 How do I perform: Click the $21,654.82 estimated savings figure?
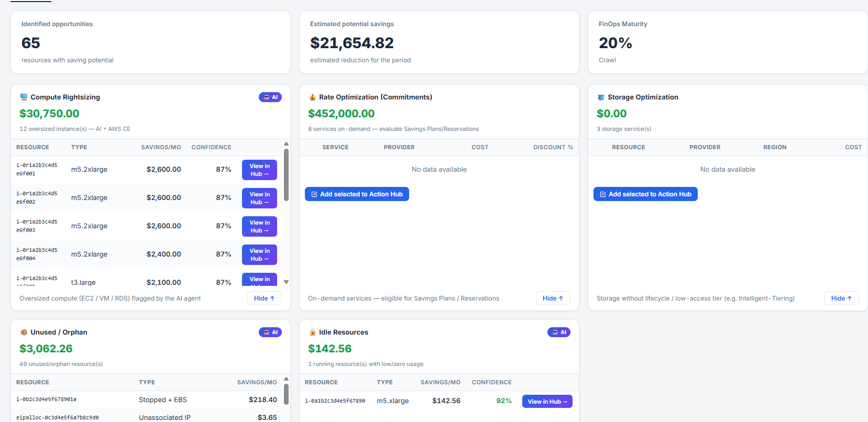352,42
